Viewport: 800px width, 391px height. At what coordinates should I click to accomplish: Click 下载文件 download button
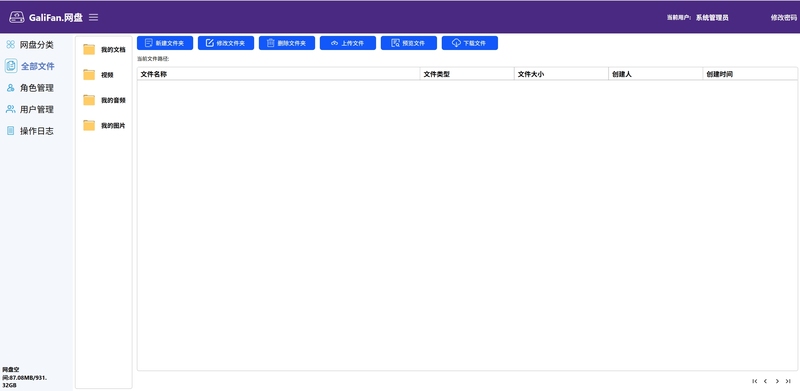[470, 43]
